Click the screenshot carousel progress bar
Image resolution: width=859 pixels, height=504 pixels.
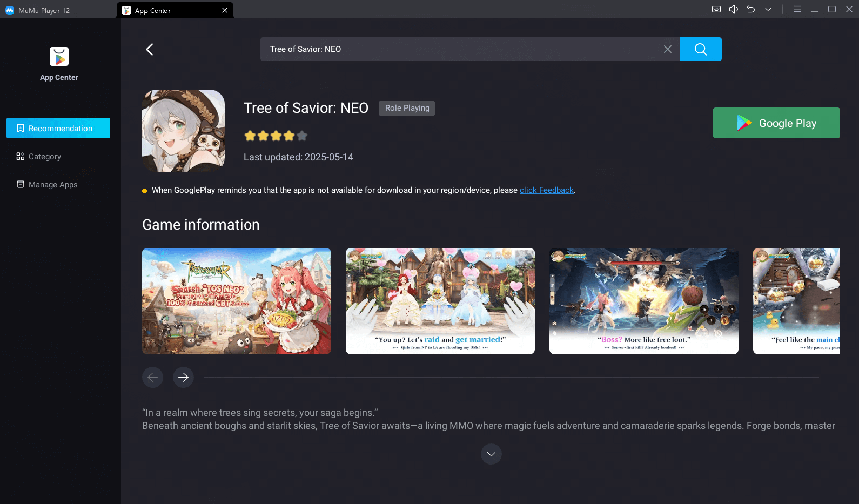[x=511, y=378]
